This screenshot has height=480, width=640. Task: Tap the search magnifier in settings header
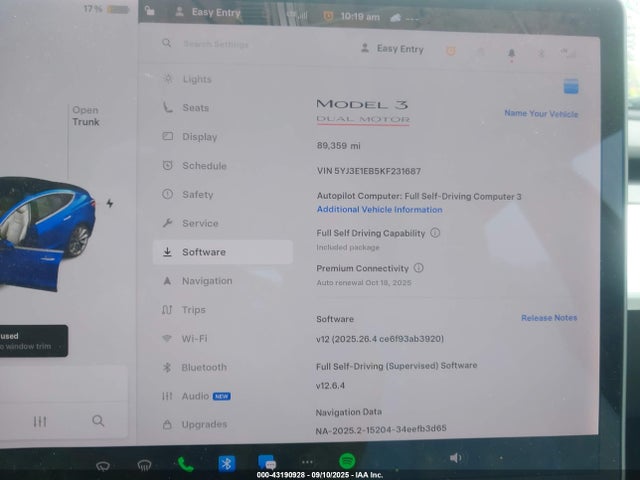pos(166,43)
